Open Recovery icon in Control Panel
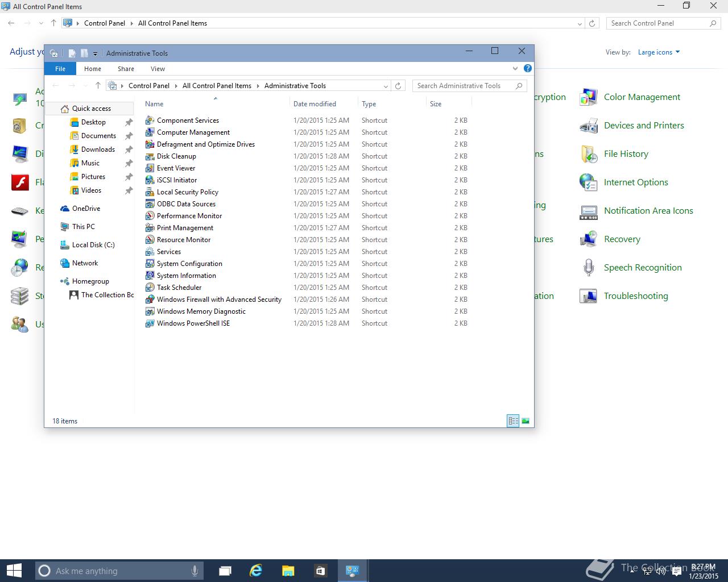The height and width of the screenshot is (582, 728). 589,239
